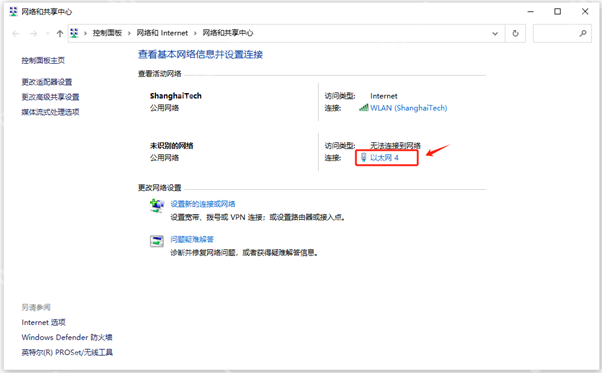Select 网络和共享中心 breadcrumb segment
The image size is (602, 373).
pyautogui.click(x=228, y=33)
